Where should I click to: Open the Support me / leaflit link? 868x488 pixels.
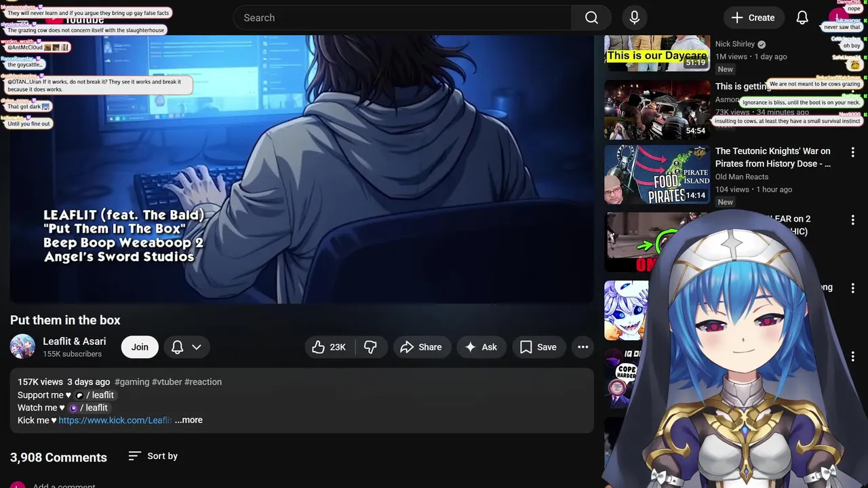[x=94, y=395]
